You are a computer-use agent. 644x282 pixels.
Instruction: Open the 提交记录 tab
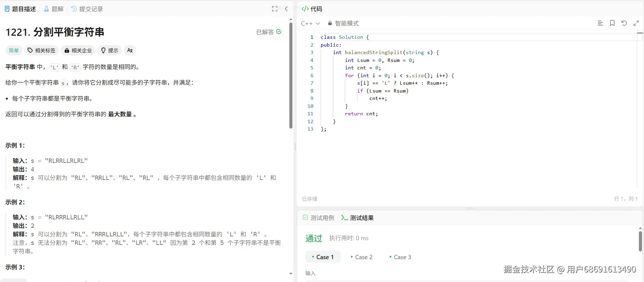point(87,9)
